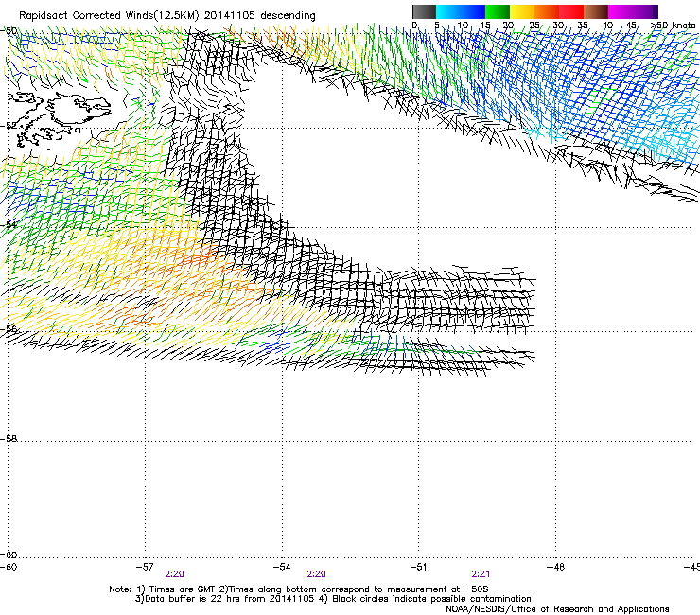Click the orange 25-30 knots color swatch
This screenshot has height=615, width=700.
547,11
